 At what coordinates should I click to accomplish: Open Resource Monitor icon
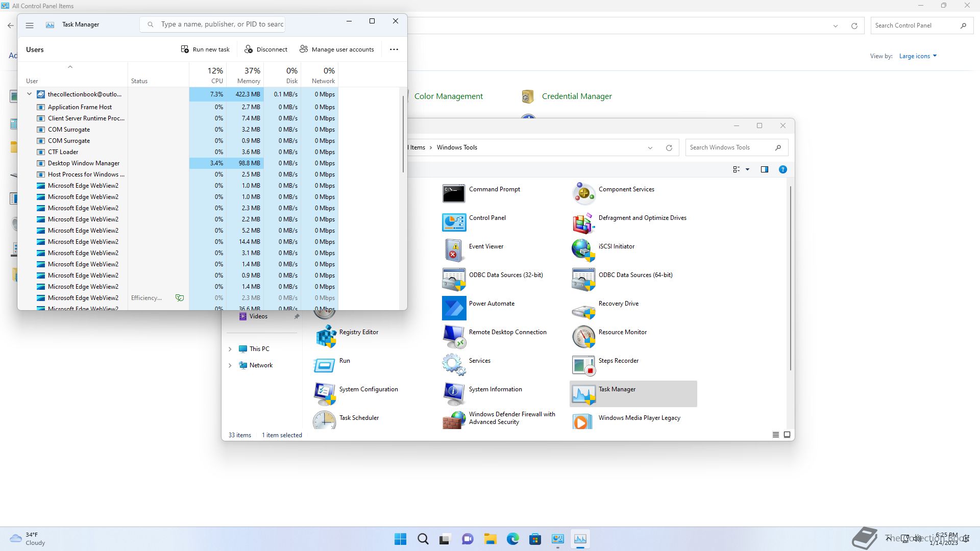583,336
